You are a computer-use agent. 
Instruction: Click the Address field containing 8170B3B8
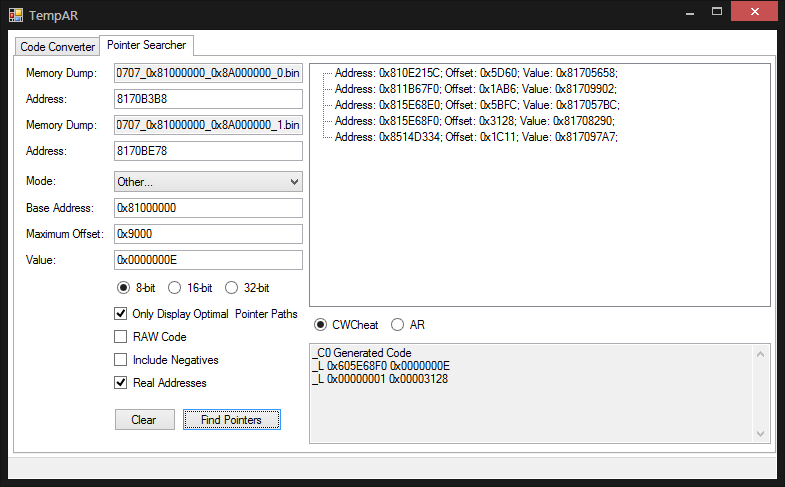click(208, 99)
